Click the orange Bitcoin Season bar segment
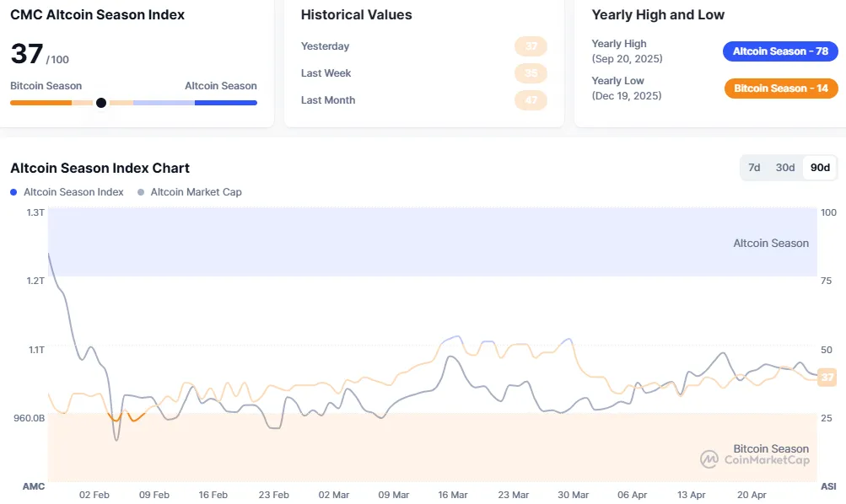 pyautogui.click(x=40, y=103)
